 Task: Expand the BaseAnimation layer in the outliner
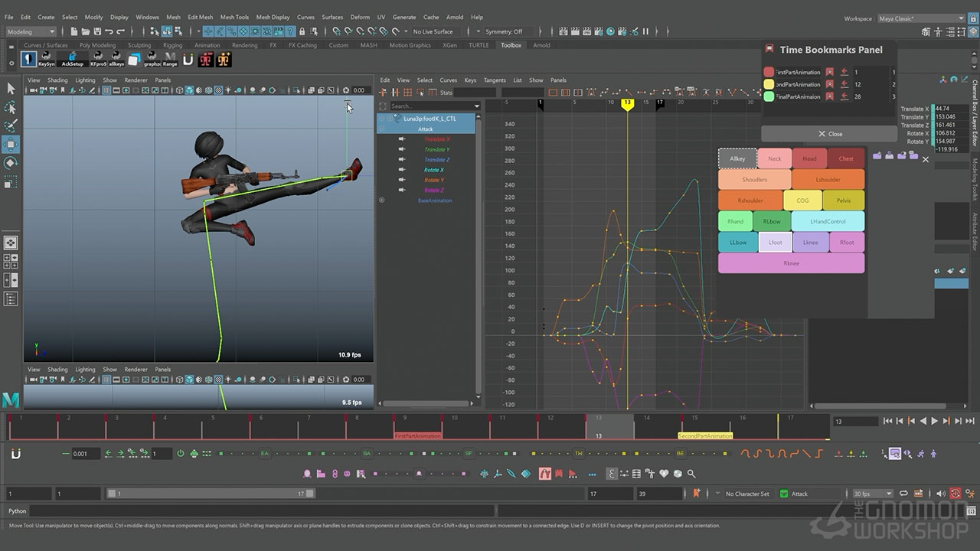click(x=381, y=201)
